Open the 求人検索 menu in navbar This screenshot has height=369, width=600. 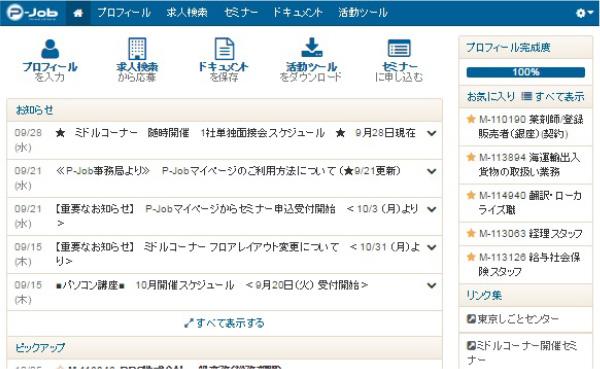pyautogui.click(x=187, y=13)
